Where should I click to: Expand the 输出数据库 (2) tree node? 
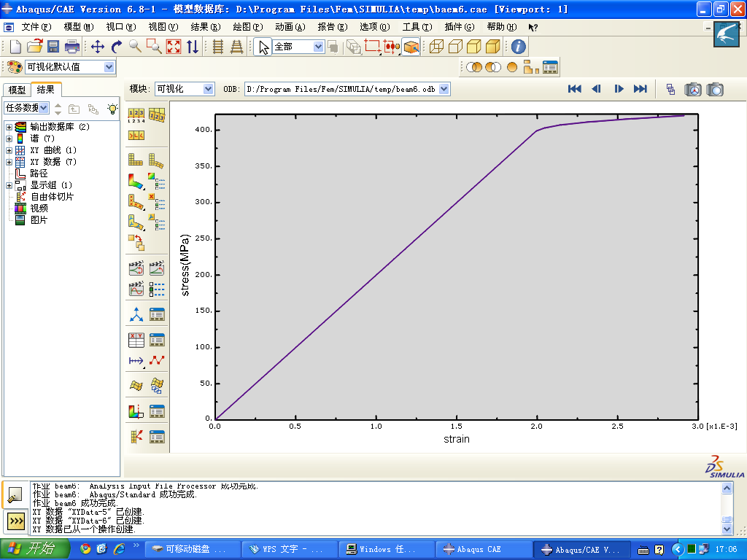point(9,127)
